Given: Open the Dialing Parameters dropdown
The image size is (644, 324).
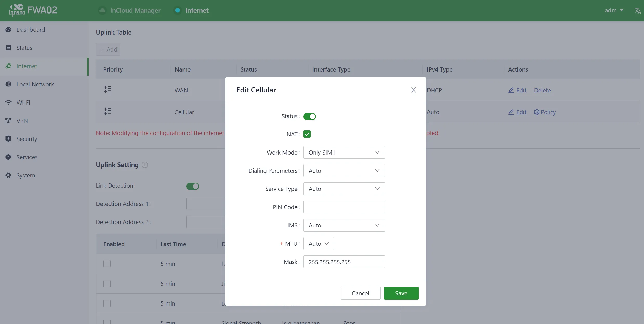Looking at the screenshot, I should (x=344, y=170).
